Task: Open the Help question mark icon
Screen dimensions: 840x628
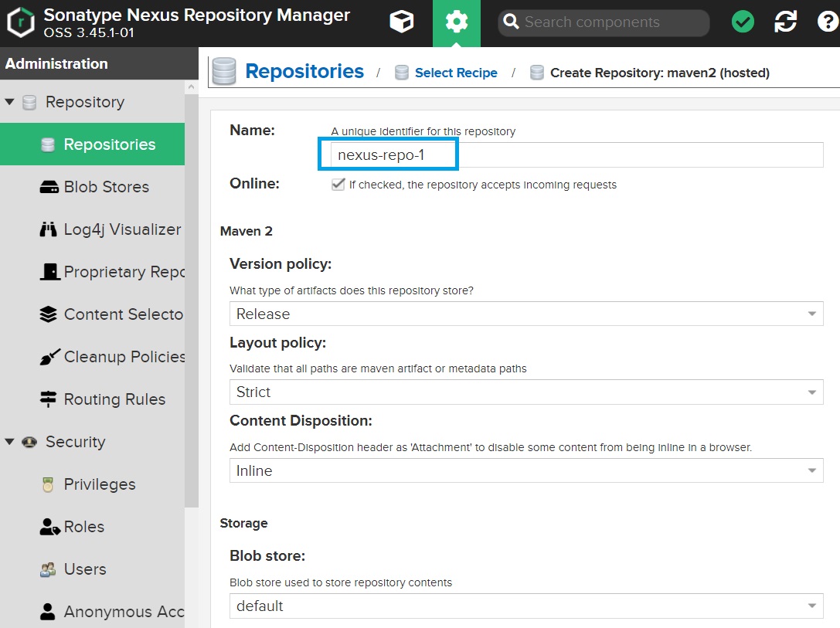Action: pyautogui.click(x=828, y=22)
